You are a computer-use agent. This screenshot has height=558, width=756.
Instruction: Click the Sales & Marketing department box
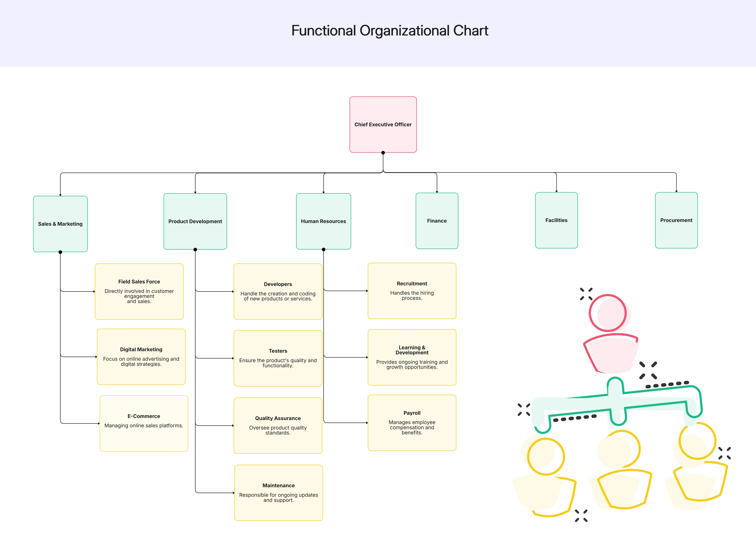[x=60, y=224]
